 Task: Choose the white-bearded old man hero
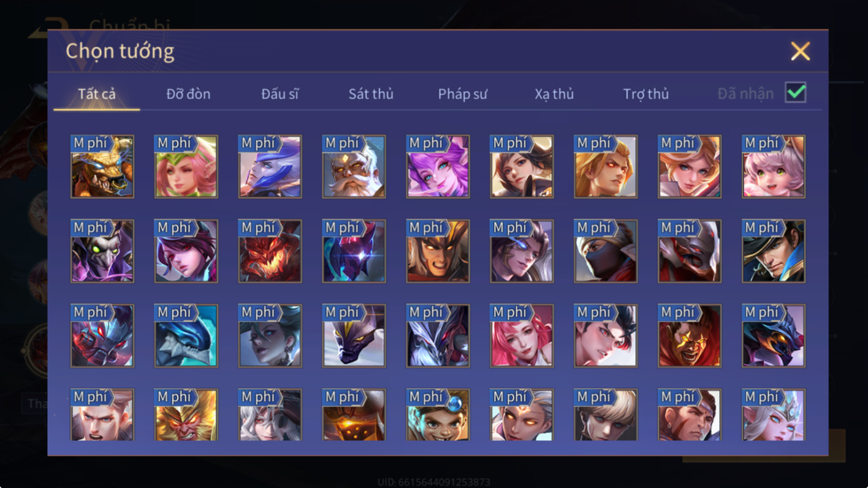[x=354, y=167]
